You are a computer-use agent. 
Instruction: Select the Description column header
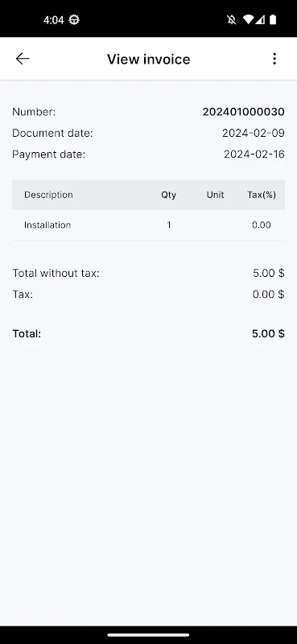(x=48, y=195)
